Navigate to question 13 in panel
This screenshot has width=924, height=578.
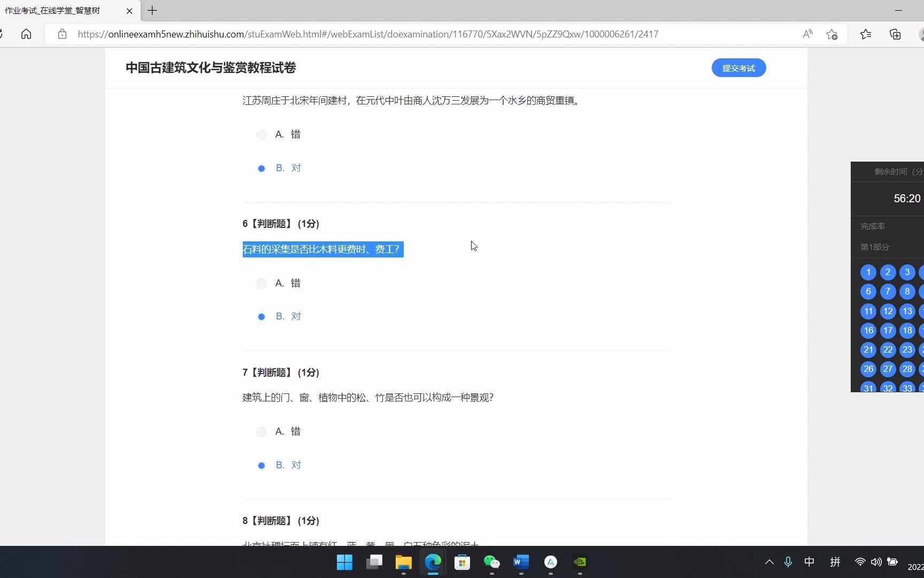coord(907,311)
